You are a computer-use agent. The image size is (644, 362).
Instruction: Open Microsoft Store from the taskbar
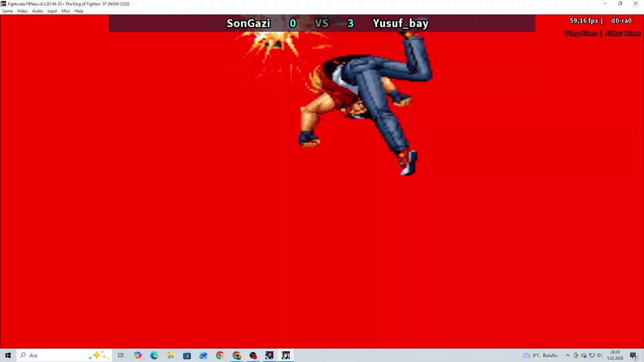point(187,355)
